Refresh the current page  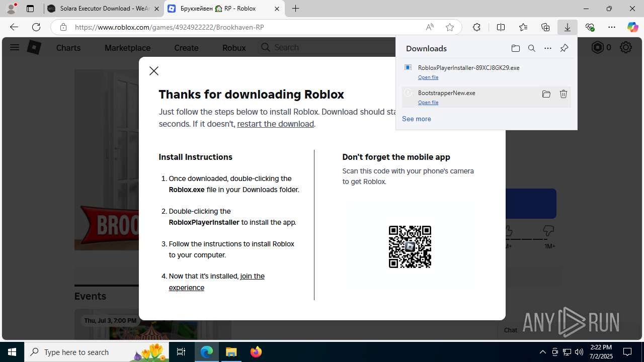pyautogui.click(x=36, y=27)
